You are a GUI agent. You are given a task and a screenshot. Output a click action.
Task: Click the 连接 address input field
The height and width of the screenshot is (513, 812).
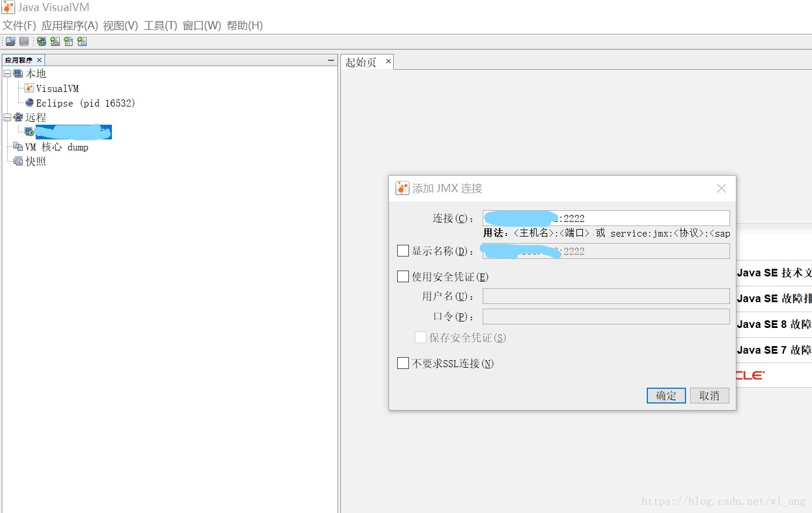(606, 218)
